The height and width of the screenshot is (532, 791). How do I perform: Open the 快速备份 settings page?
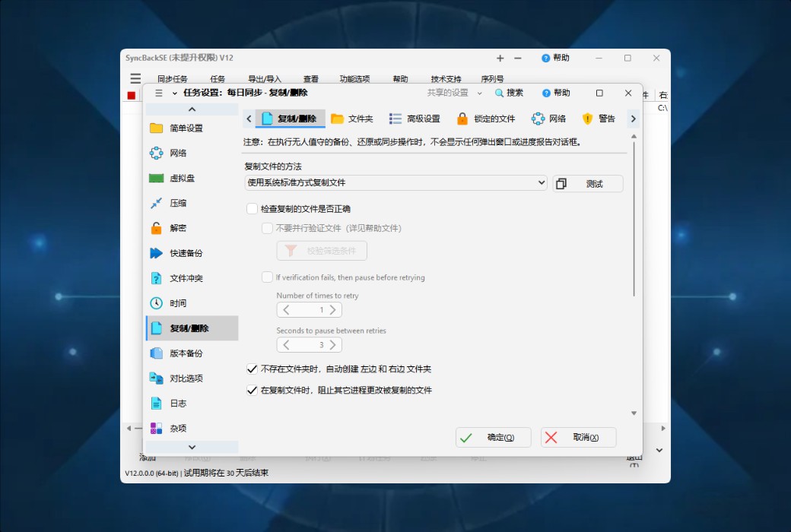(189, 253)
